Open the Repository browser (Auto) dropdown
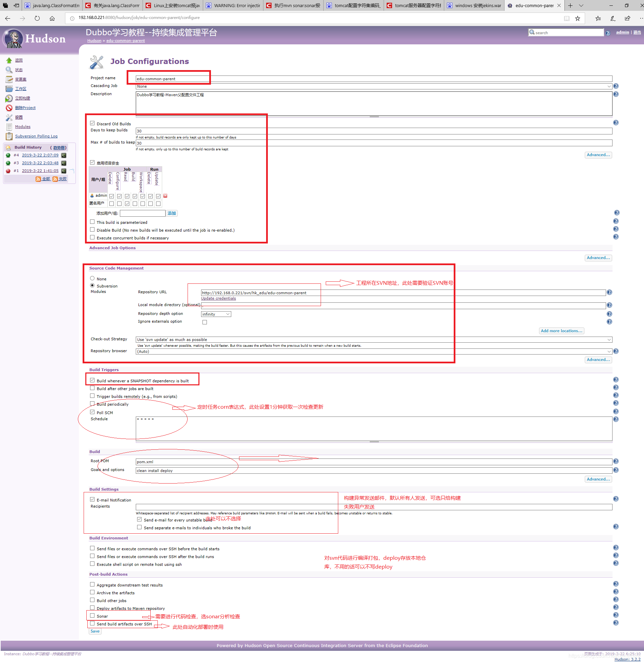The height and width of the screenshot is (662, 644). [x=374, y=351]
